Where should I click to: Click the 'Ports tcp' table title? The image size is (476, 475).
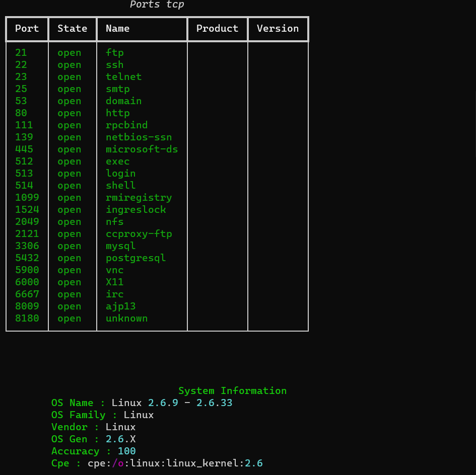[157, 5]
